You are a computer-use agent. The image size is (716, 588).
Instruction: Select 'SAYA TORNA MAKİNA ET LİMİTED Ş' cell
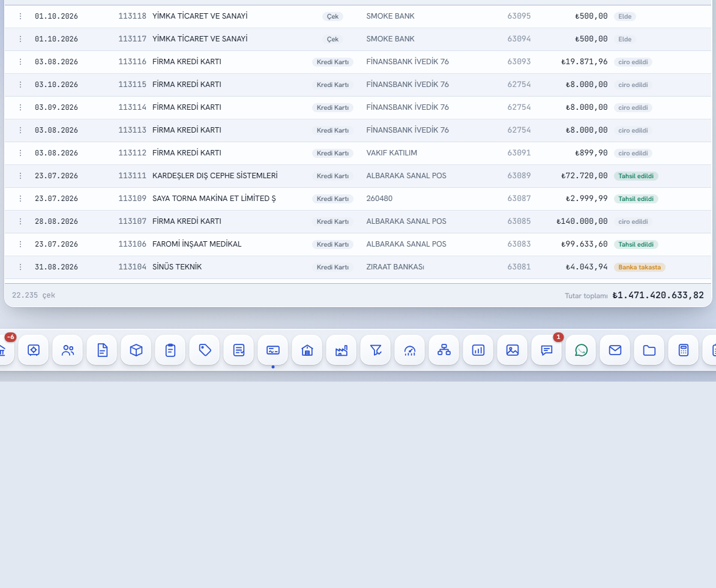tap(214, 199)
